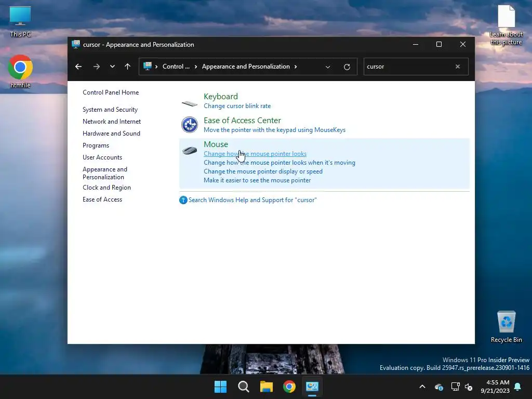Open Clock and Region category
The image size is (532, 399).
tap(107, 187)
